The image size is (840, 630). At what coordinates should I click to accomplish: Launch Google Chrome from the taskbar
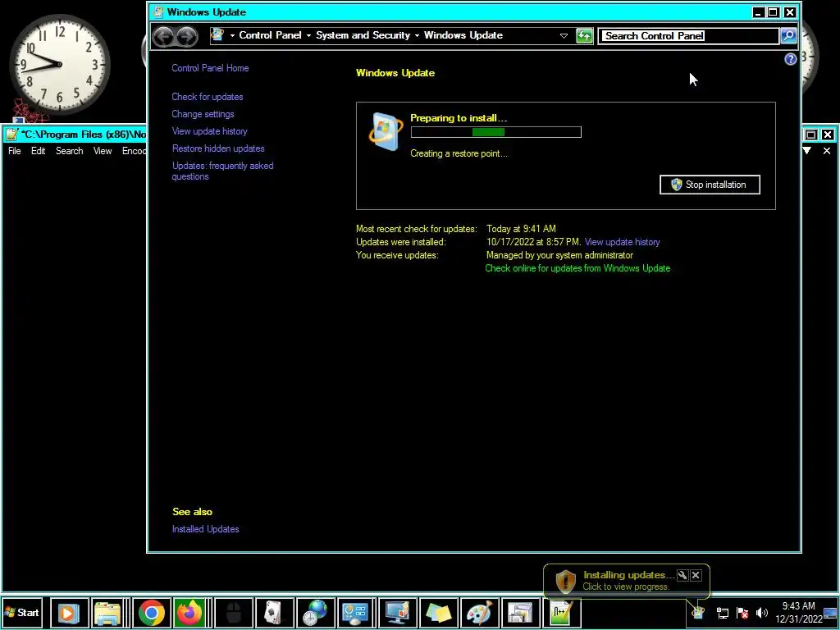click(152, 612)
